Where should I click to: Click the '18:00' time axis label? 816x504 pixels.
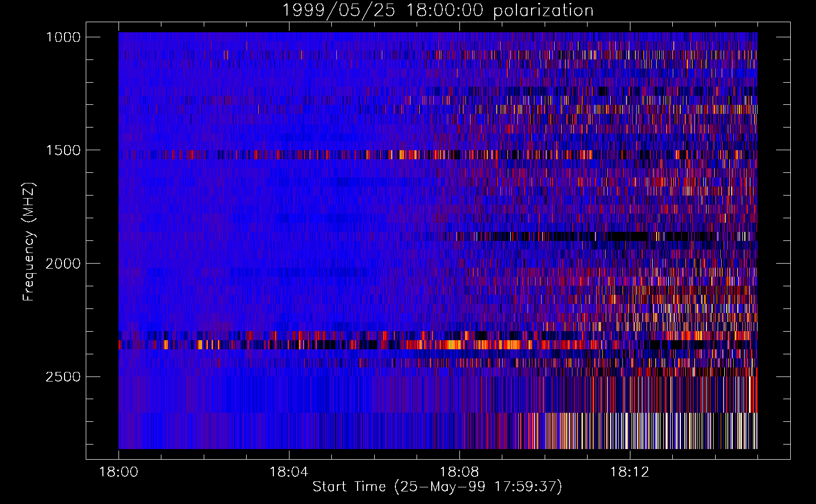(119, 472)
